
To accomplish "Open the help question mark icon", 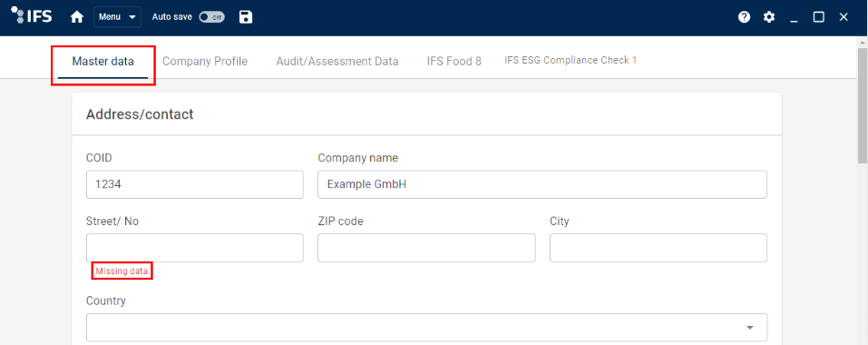I will [744, 17].
